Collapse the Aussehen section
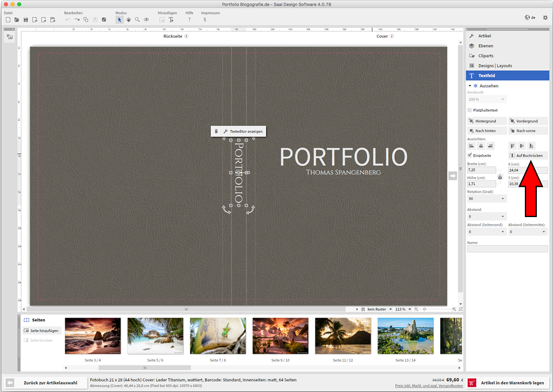Screen dimensions: 553x392 pyautogui.click(x=469, y=86)
